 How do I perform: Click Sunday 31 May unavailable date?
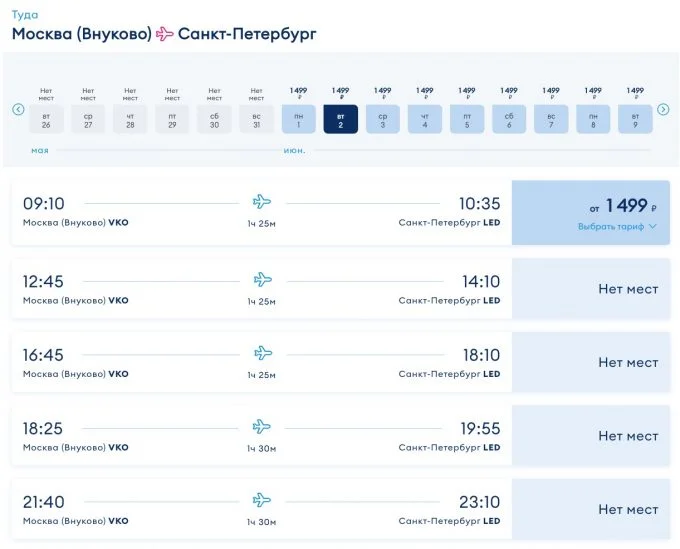[x=256, y=119]
